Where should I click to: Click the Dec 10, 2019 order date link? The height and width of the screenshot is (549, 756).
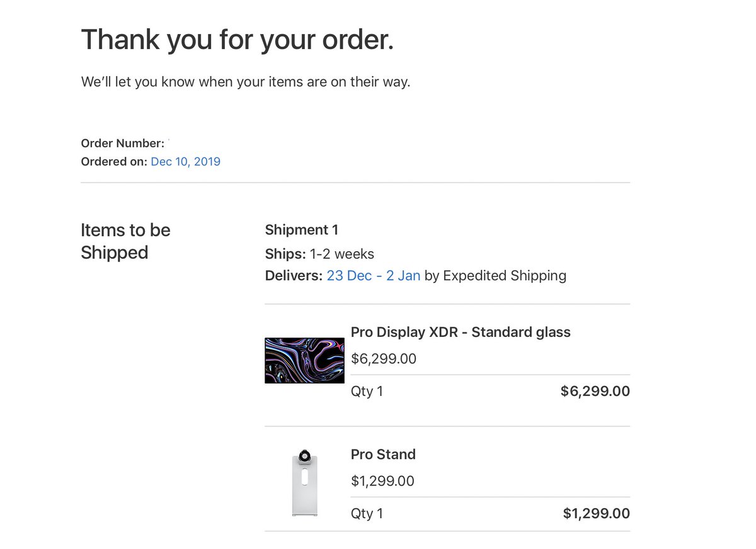[186, 162]
